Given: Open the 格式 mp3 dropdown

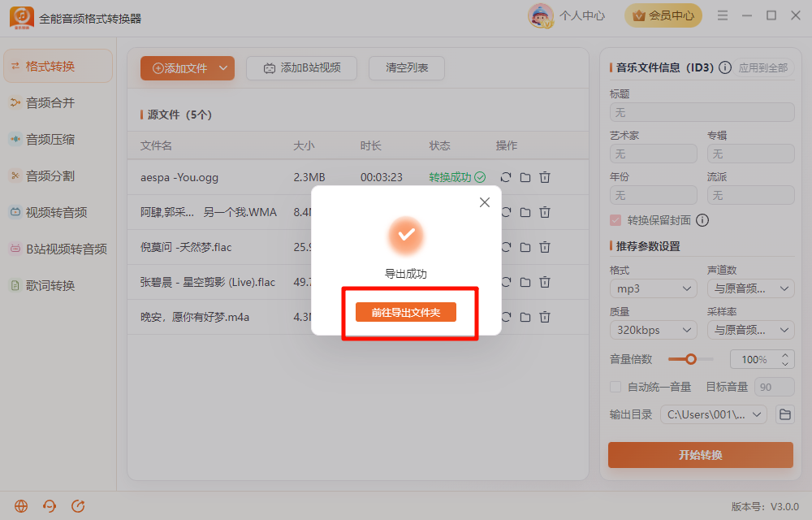Looking at the screenshot, I should coord(653,288).
